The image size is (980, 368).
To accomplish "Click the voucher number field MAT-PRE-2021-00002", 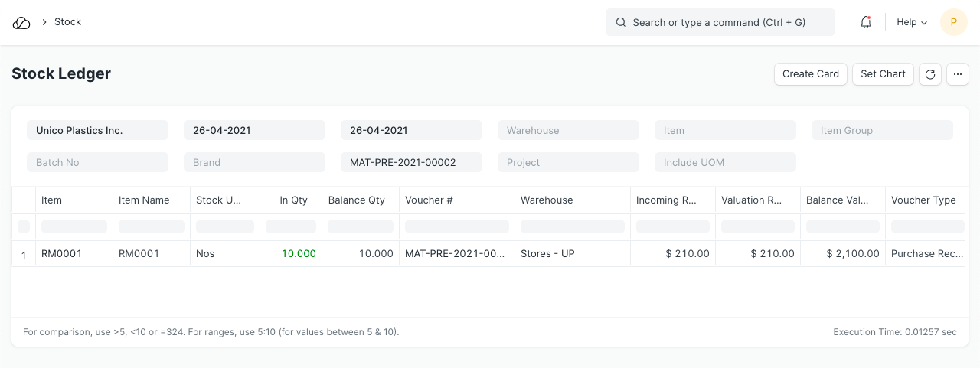I will click(x=411, y=163).
